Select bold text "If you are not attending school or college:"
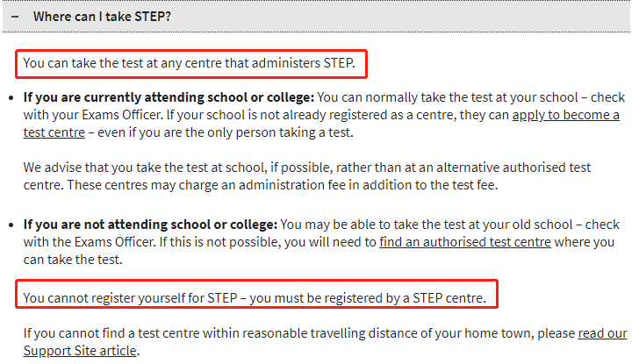 pyautogui.click(x=150, y=225)
